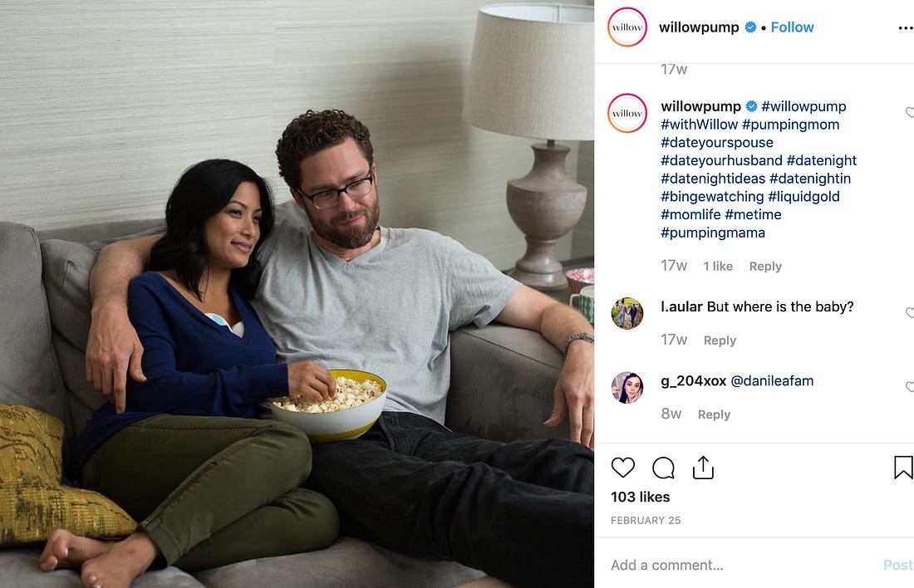Reply to l.aular's comment

[720, 341]
